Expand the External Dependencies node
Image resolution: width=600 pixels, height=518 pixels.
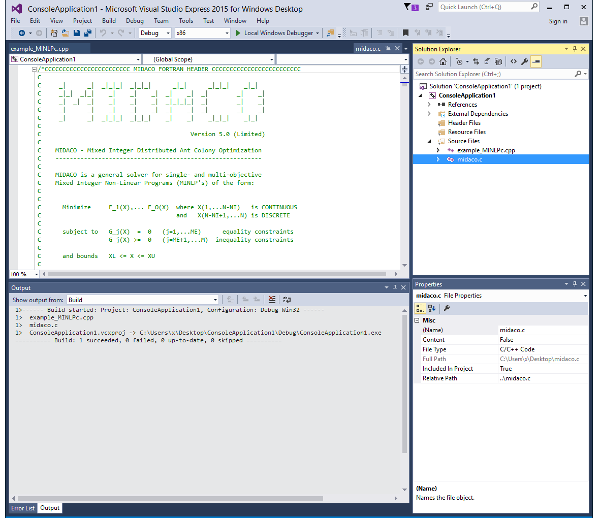click(x=429, y=114)
